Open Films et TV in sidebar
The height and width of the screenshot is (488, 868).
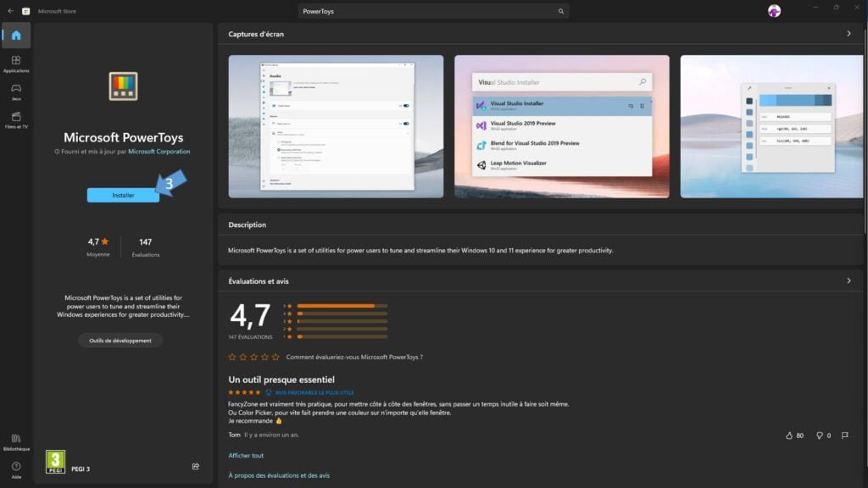pyautogui.click(x=16, y=120)
